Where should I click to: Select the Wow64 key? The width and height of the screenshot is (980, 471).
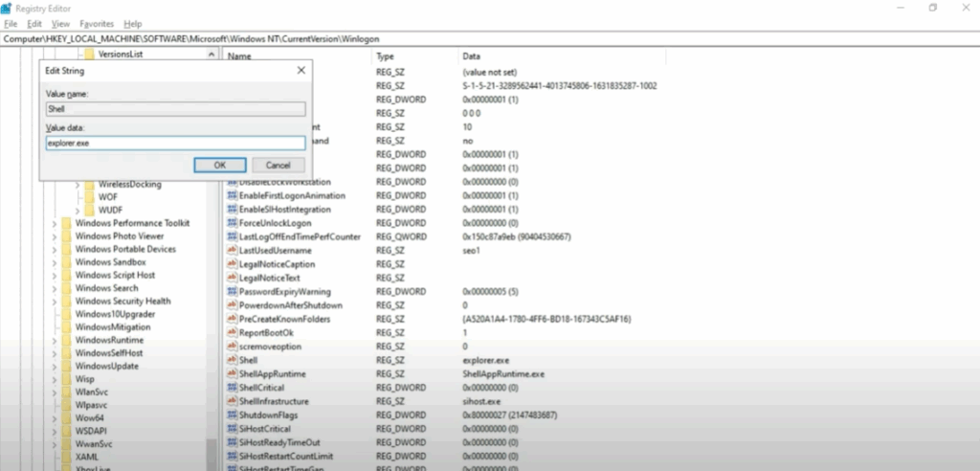89,417
